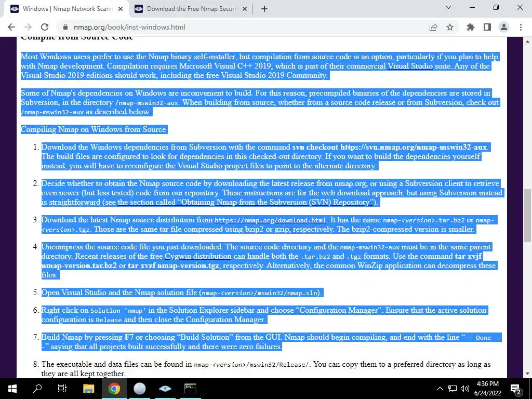Open a new browser tab
532x399 pixels.
264,9
